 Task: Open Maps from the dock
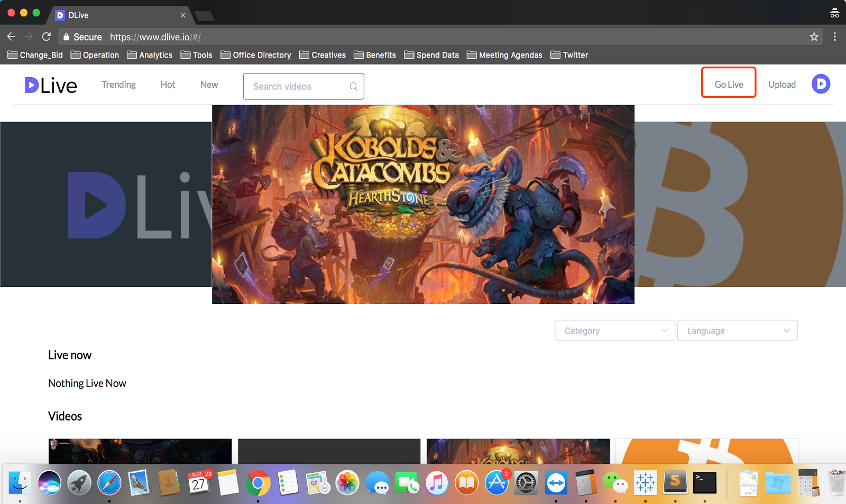point(318,483)
